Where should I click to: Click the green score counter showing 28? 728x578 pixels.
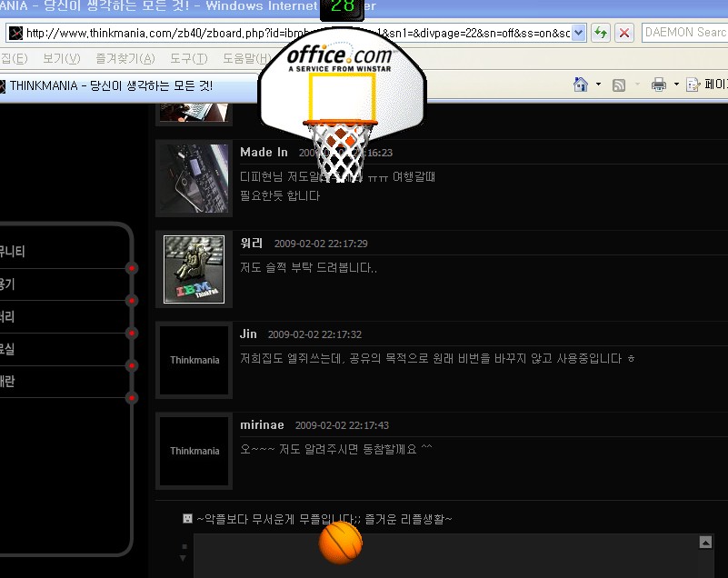point(342,7)
